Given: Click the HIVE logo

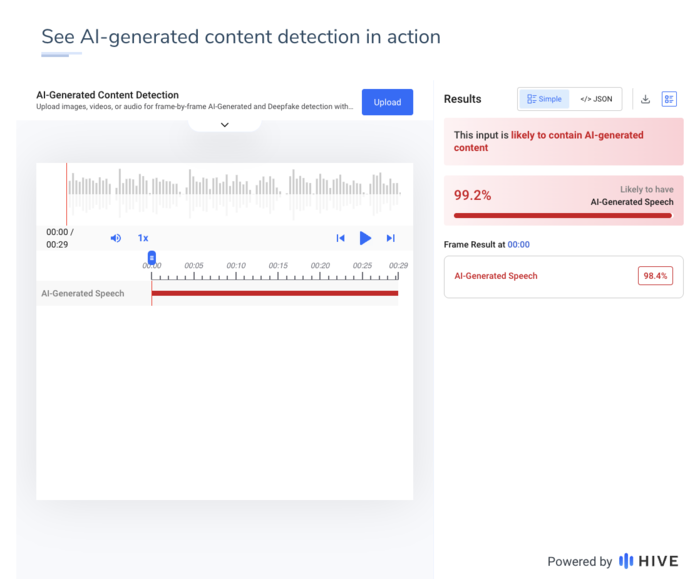Looking at the screenshot, I should point(648,561).
